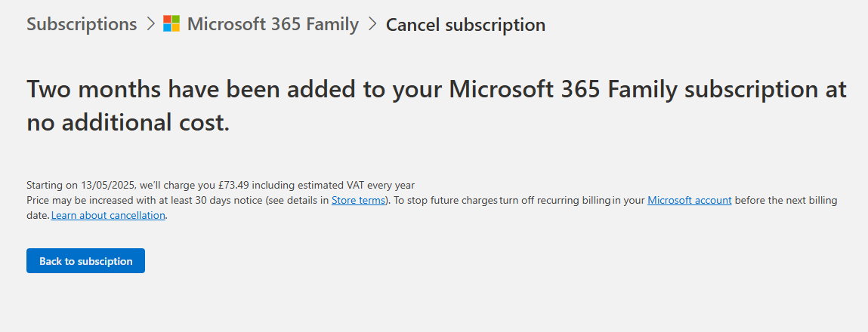Screen dimensions: 868x332
Task: Click the 'no additional cost.' heading line
Action: pyautogui.click(x=128, y=123)
